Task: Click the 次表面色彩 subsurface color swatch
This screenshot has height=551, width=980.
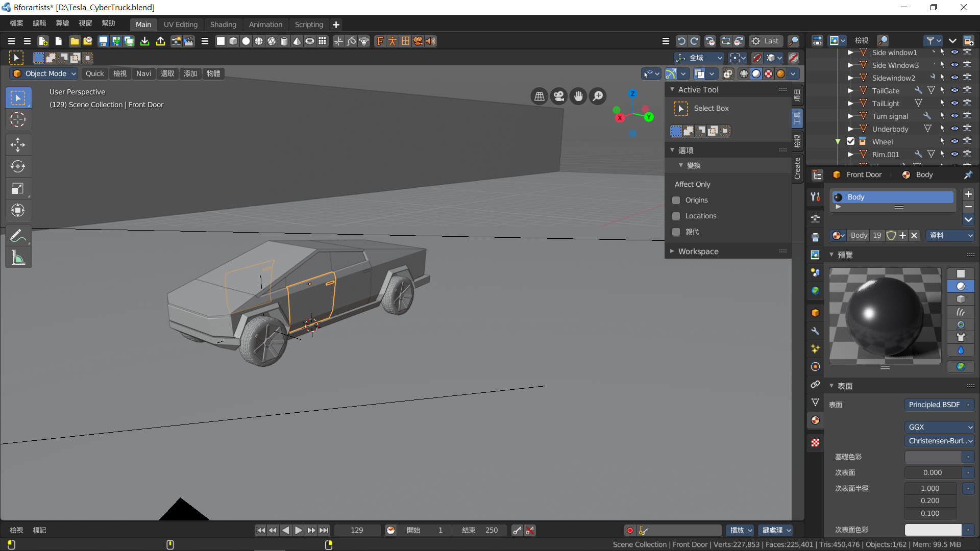Action: (933, 530)
